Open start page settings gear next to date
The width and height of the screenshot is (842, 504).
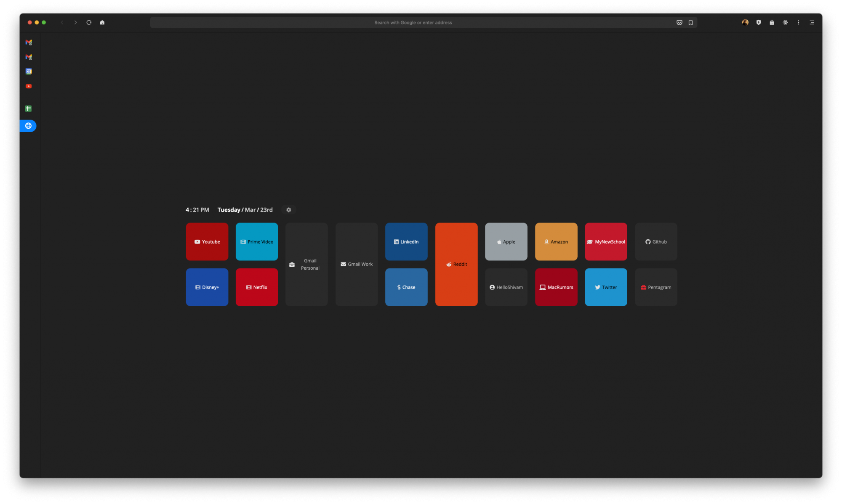pyautogui.click(x=289, y=210)
